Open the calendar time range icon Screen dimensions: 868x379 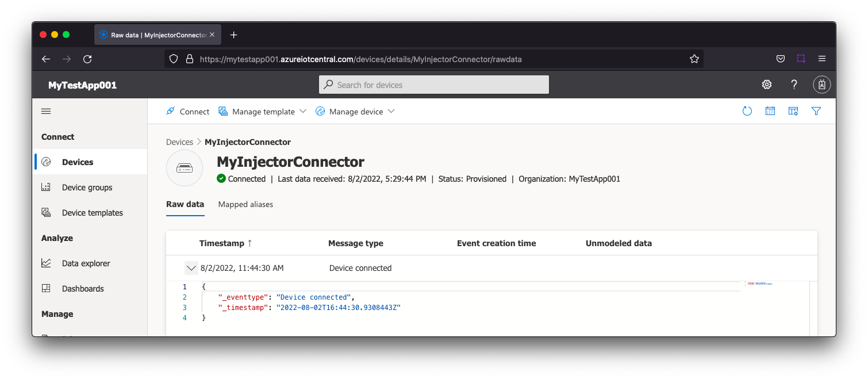pyautogui.click(x=770, y=112)
